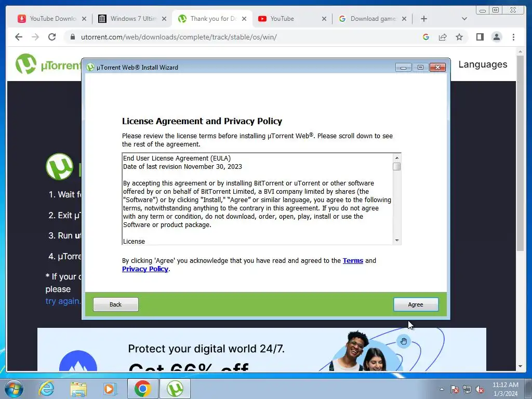Viewport: 532px width, 399px height.
Task: Click the Agree button in installer
Action: [x=416, y=304]
